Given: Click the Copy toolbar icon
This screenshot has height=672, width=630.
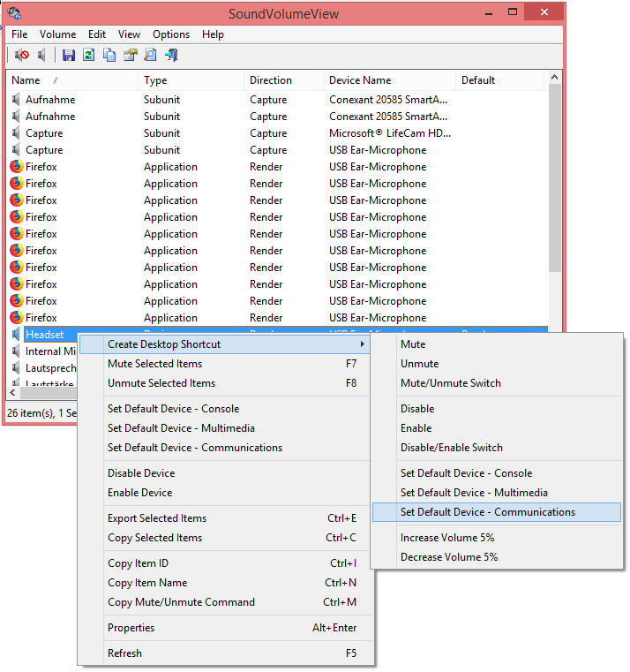Looking at the screenshot, I should pos(109,56).
